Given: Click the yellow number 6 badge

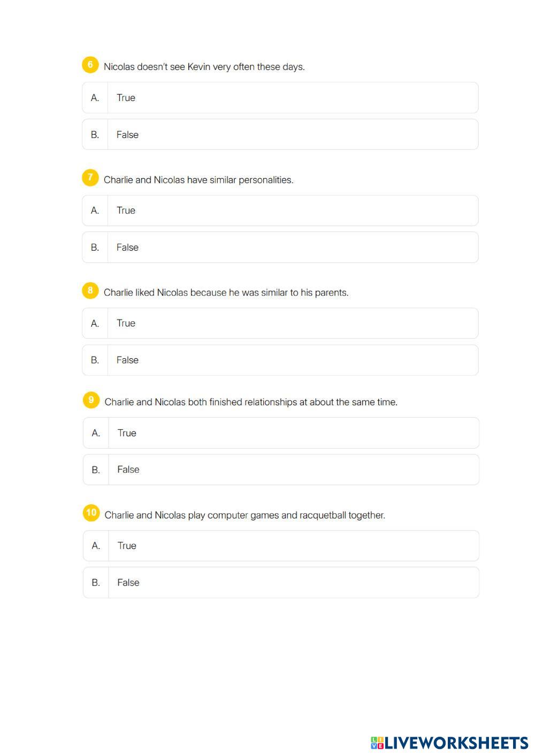Looking at the screenshot, I should point(90,65).
